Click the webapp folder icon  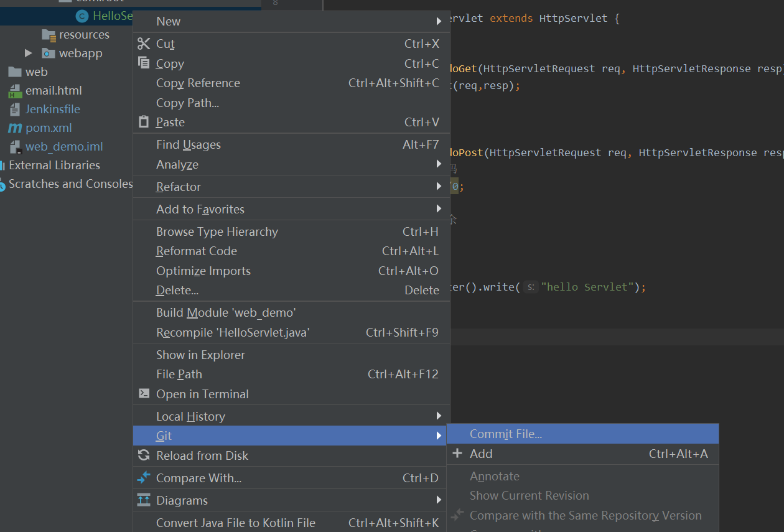(x=49, y=54)
